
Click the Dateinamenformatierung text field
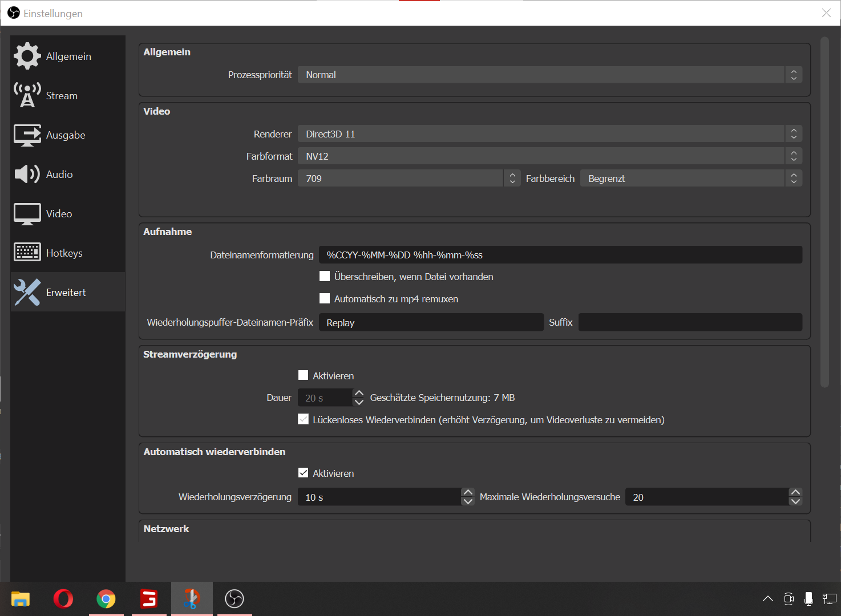[x=560, y=255]
